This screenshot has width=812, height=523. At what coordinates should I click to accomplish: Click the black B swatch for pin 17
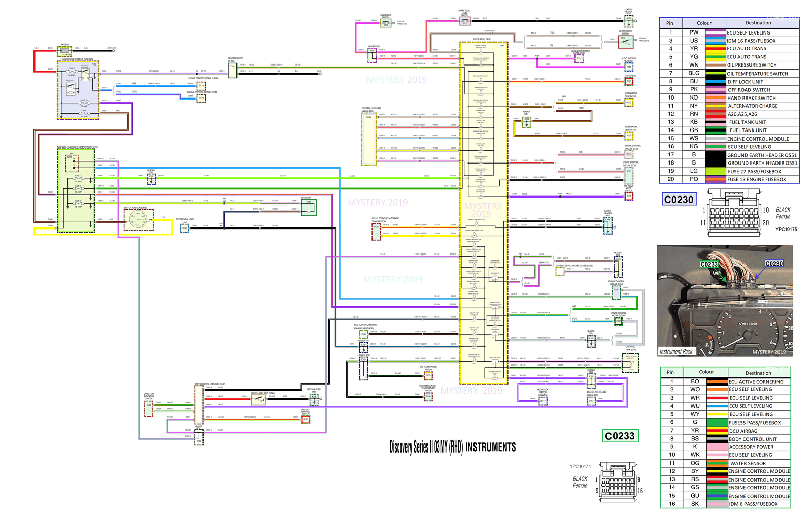(x=715, y=155)
